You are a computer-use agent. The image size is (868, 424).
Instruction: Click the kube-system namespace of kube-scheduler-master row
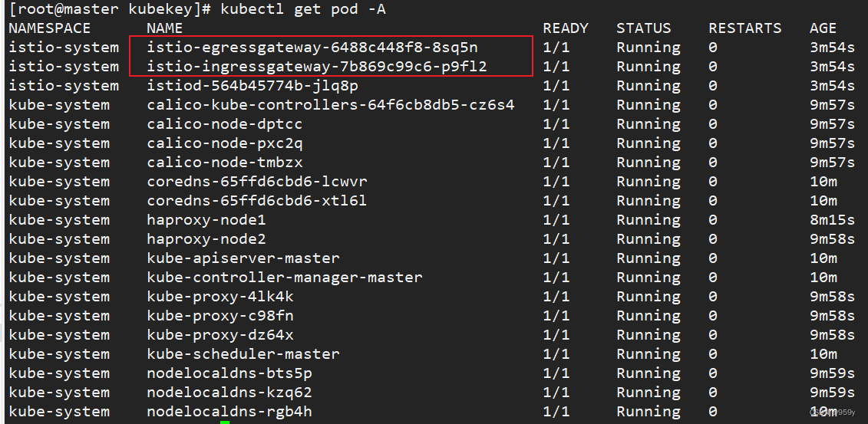click(58, 353)
